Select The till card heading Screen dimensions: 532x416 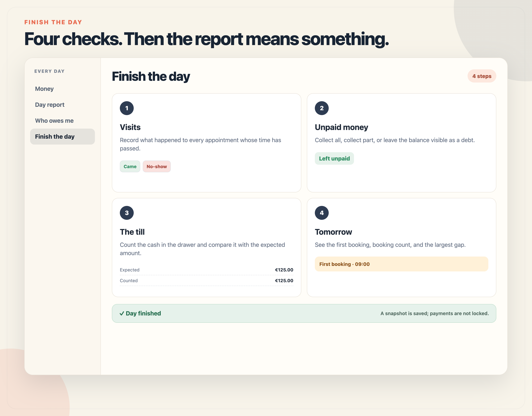point(132,232)
